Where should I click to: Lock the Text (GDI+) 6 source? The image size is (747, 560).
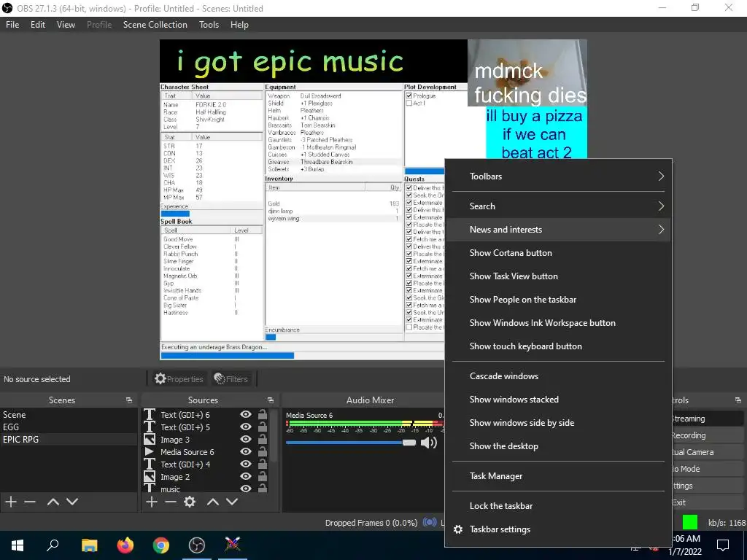point(263,415)
